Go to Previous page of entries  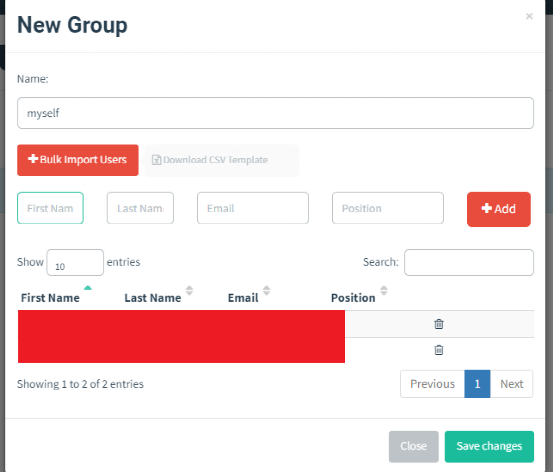click(432, 384)
